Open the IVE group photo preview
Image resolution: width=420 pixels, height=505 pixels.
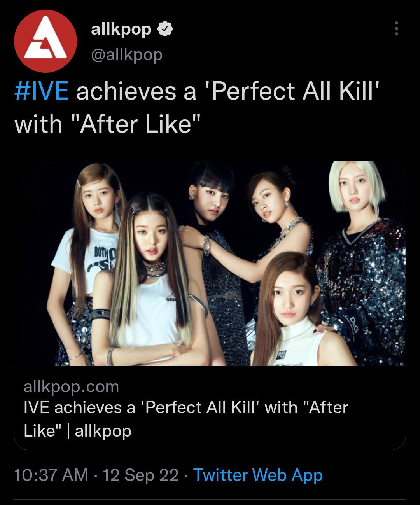(x=210, y=263)
